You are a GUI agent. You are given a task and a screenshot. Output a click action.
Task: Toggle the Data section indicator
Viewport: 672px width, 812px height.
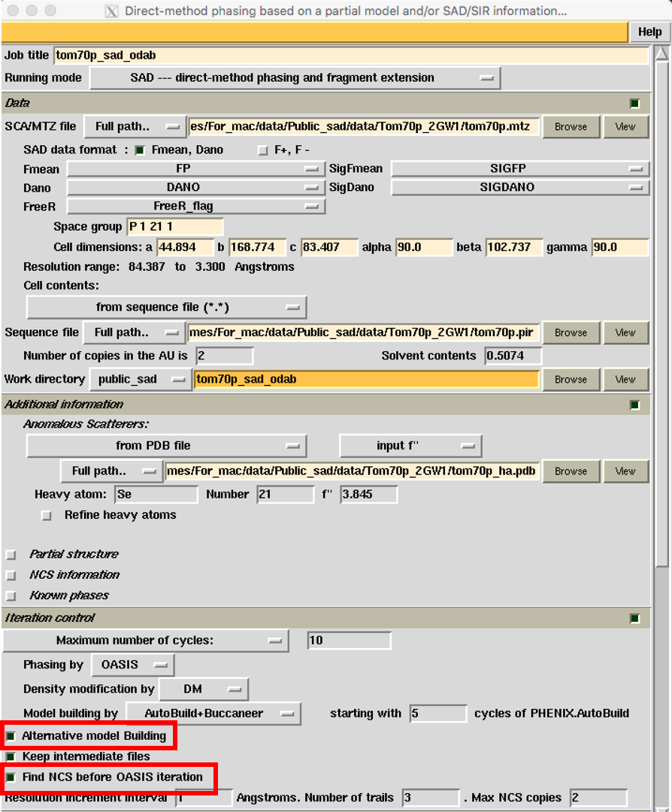635,103
